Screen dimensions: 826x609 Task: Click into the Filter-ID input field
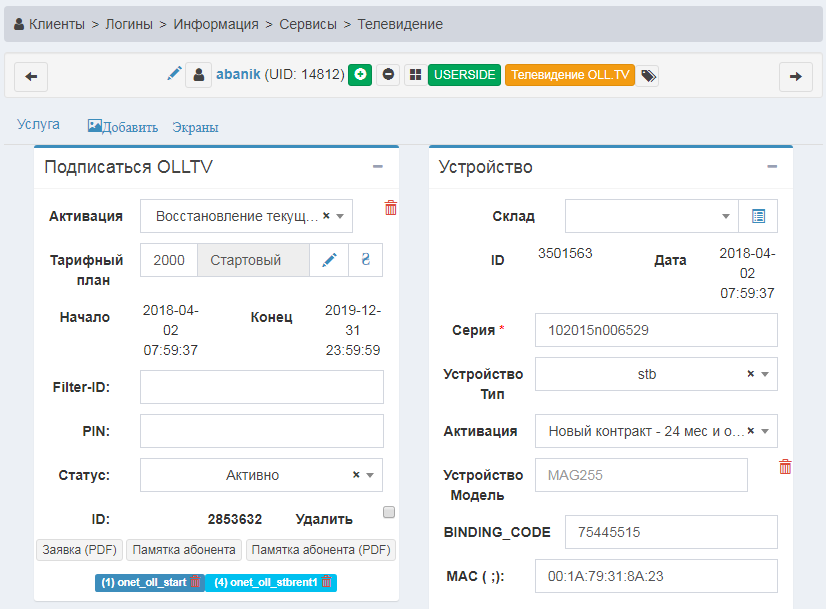pos(261,387)
